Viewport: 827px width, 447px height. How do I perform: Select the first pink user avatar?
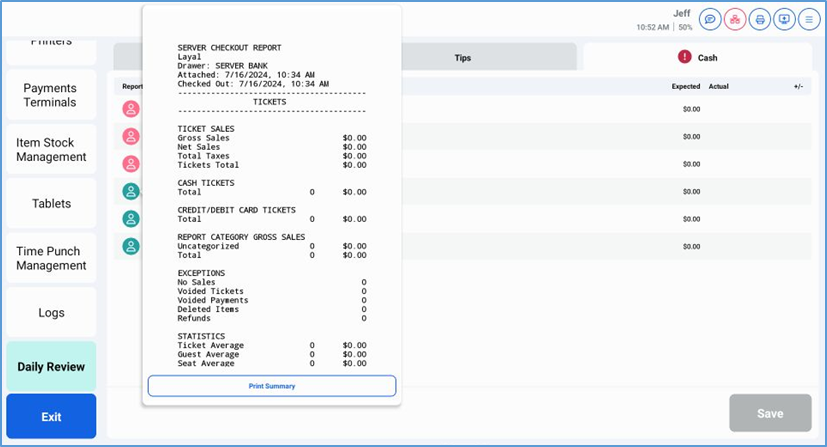[x=130, y=109]
